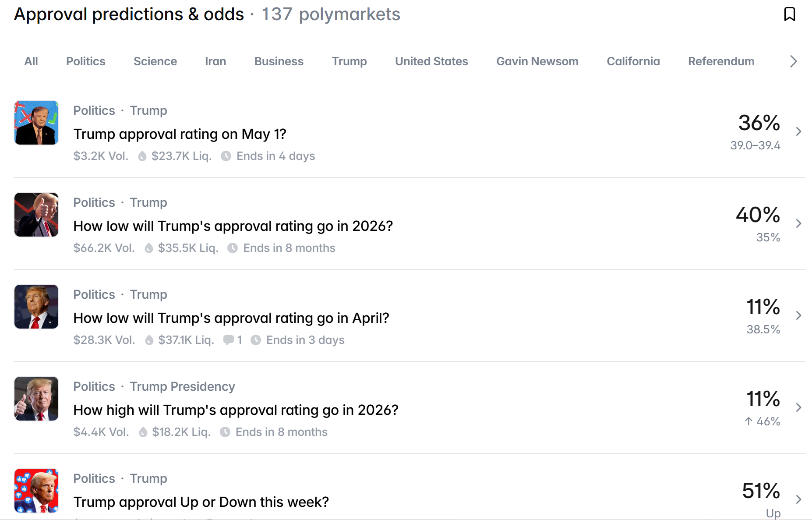
Task: Select the Referendum category filter
Action: 721,61
